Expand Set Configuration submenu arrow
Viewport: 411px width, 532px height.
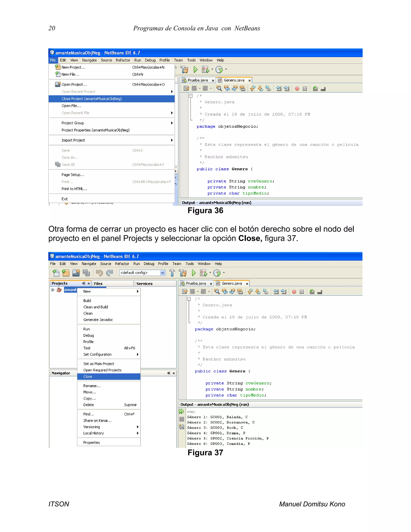(x=138, y=354)
